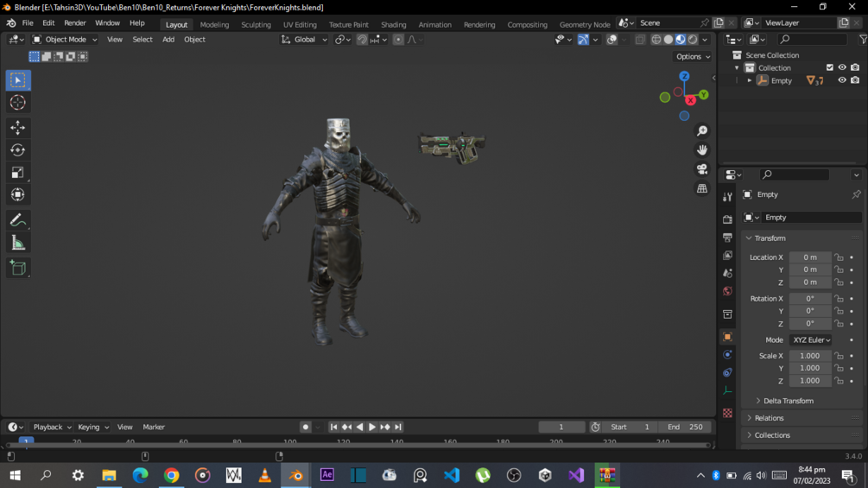Image resolution: width=868 pixels, height=488 pixels.
Task: Activate the Scale tool
Action: coord(18,173)
